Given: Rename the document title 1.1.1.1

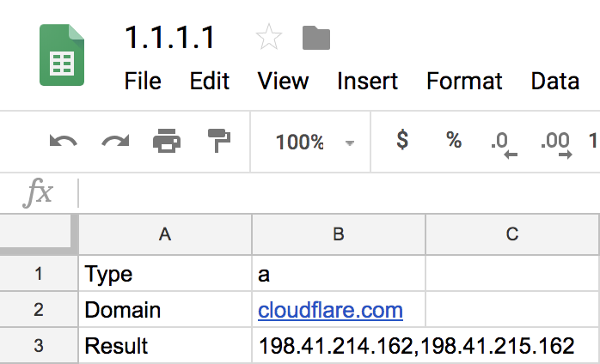Looking at the screenshot, I should click(170, 38).
